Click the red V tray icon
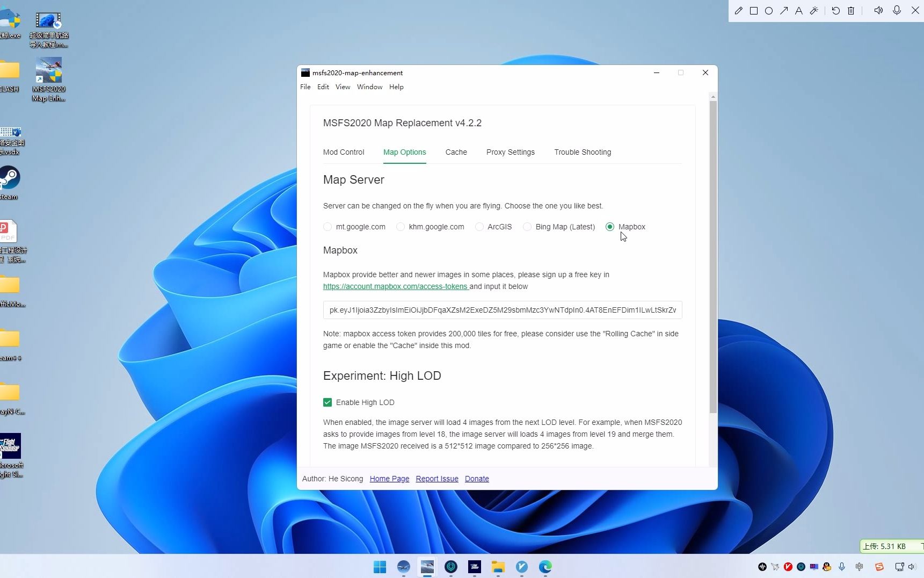Image resolution: width=924 pixels, height=578 pixels. coord(788,567)
